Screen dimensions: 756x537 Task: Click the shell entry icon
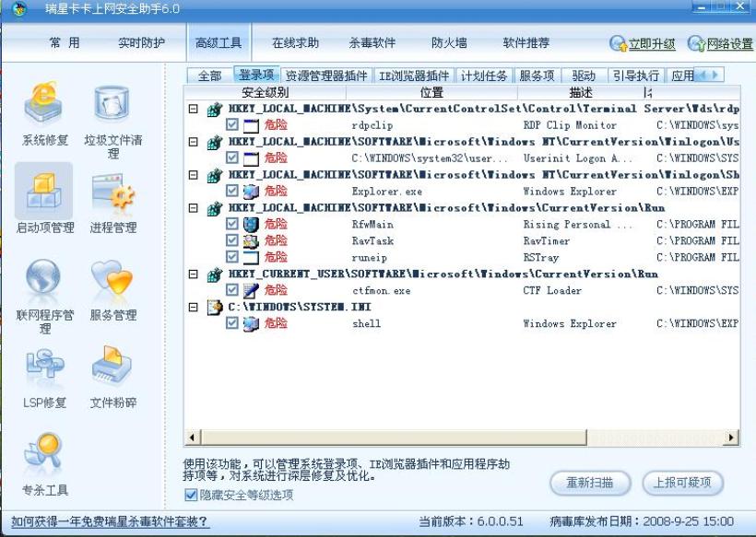pyautogui.click(x=251, y=323)
